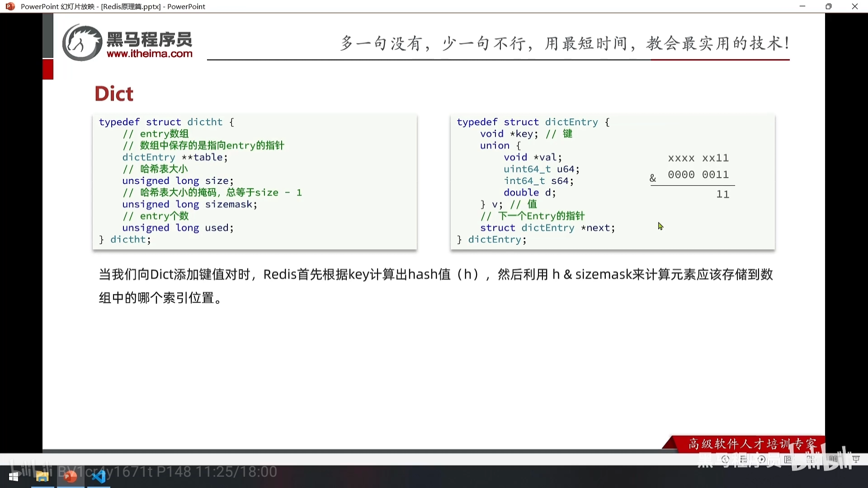The height and width of the screenshot is (488, 868).
Task: Click the fullscreen presentation view icon
Action: click(856, 459)
